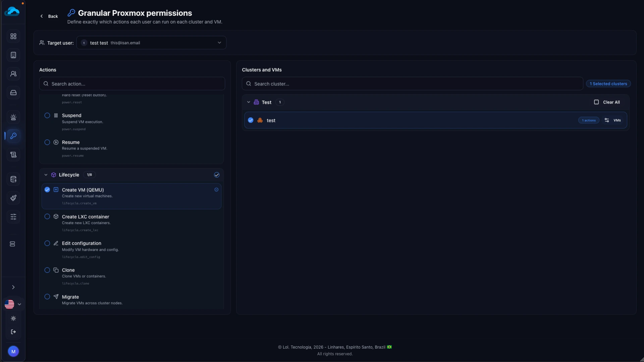Select the Suspend action radio
Screen dimensions: 644x362
[x=47, y=116]
